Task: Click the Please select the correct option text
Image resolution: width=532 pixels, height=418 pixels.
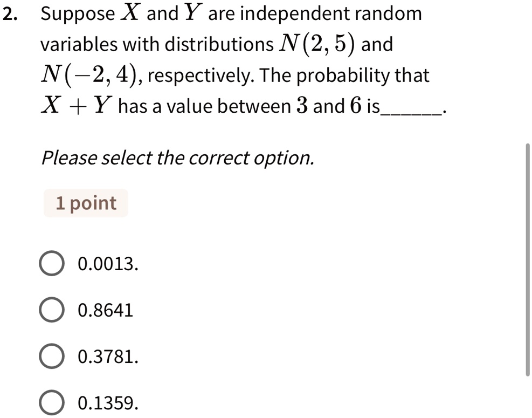Action: point(178,157)
